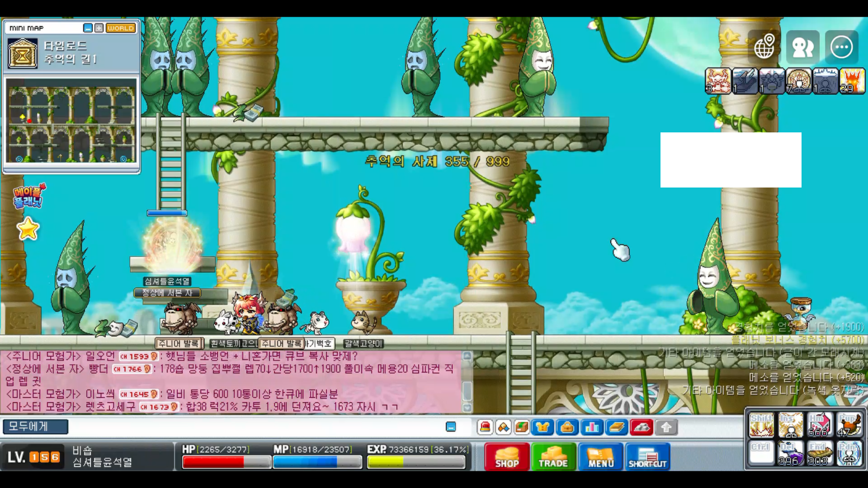Click channel badge CH 1593 in chat
This screenshot has height=488, width=868.
pos(138,357)
